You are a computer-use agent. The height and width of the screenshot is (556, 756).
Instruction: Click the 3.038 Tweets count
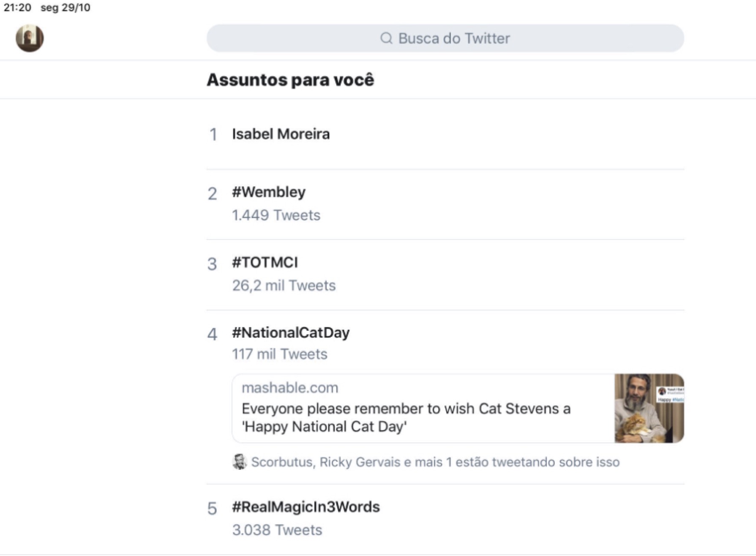pos(277,530)
